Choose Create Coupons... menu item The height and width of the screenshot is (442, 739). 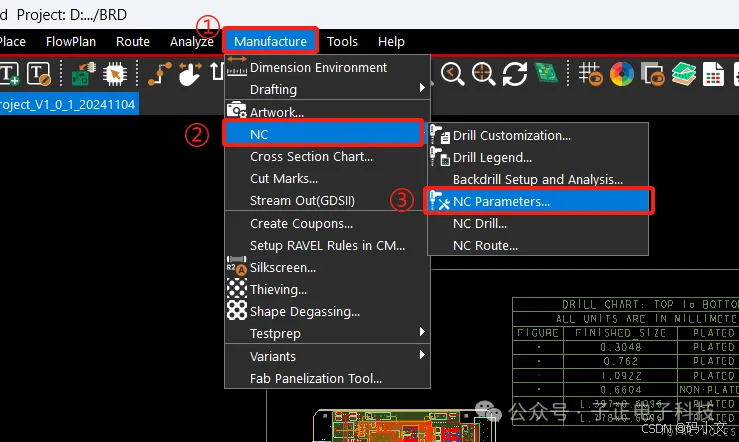(328, 223)
